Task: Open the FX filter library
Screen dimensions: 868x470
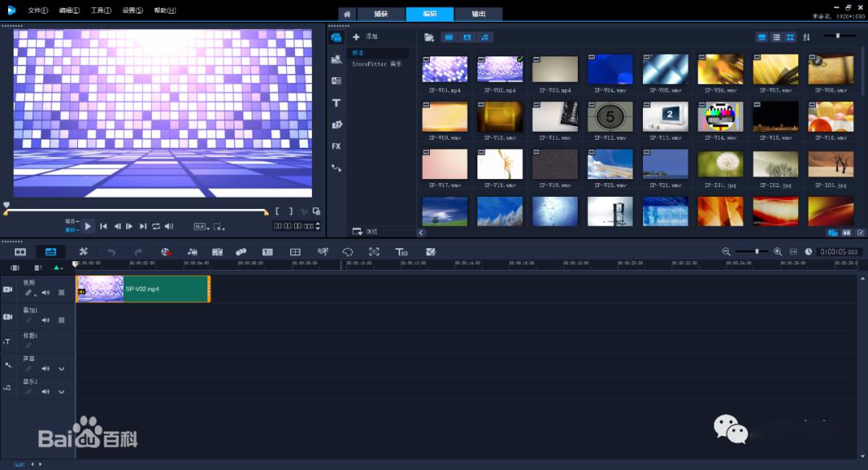Action: coord(336,146)
